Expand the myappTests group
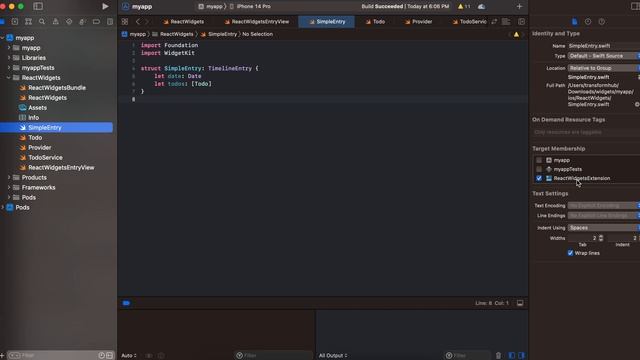Screen dimensions: 640x360 pyautogui.click(x=9, y=68)
